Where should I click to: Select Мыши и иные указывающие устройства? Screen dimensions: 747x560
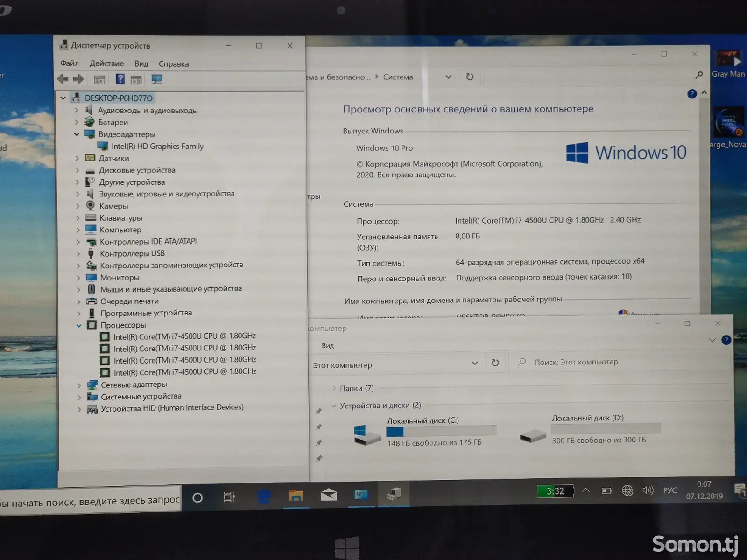pyautogui.click(x=171, y=289)
